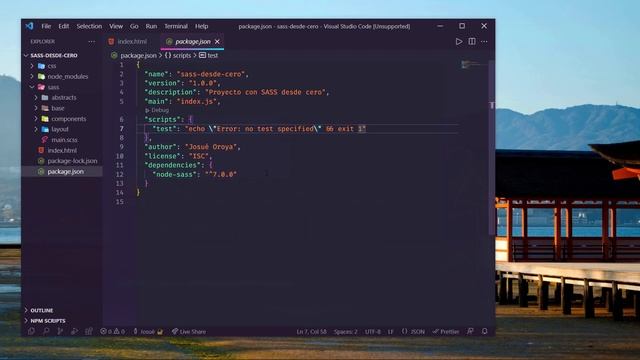640x360 pixels.
Task: Expand the node_modules folder
Action: tap(67, 76)
